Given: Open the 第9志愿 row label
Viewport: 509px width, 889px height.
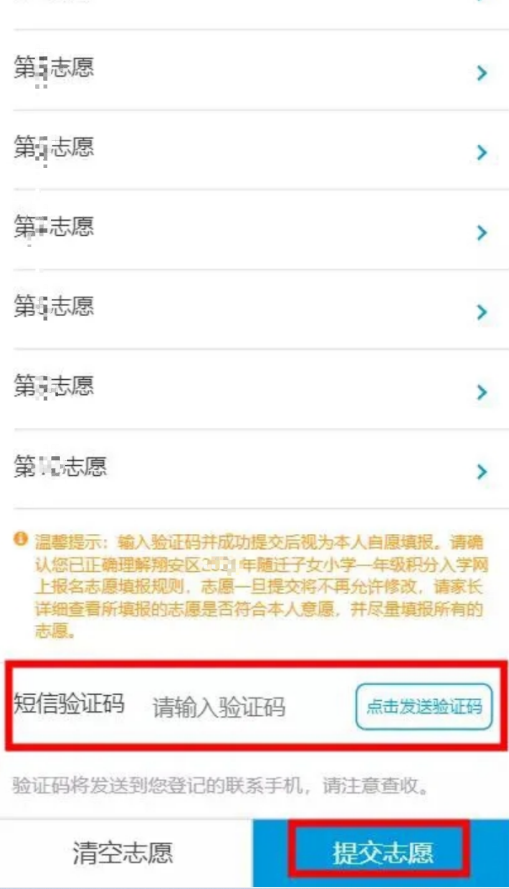Looking at the screenshot, I should point(54,386).
